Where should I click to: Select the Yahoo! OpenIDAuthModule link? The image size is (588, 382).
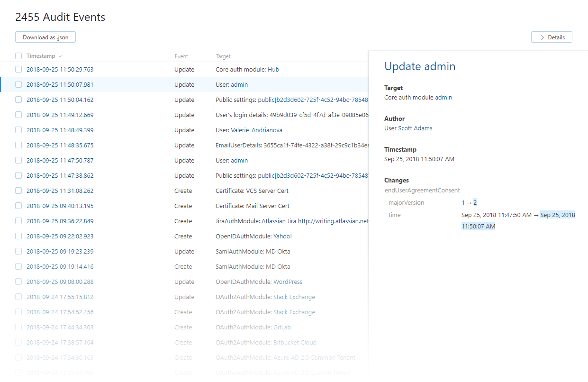pos(282,236)
